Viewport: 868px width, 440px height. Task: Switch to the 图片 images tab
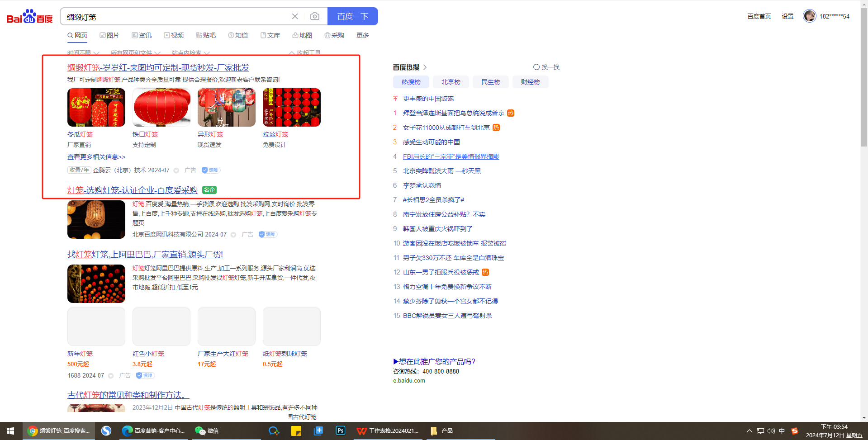pos(109,35)
